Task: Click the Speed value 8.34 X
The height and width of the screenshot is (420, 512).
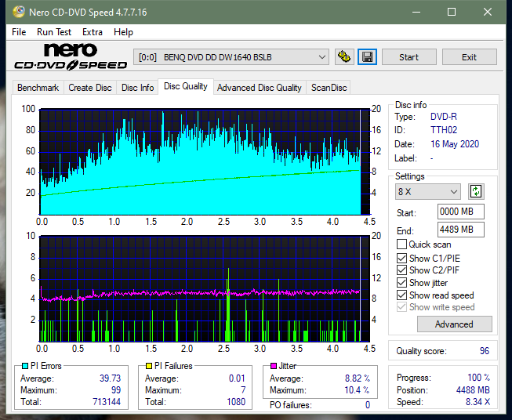Action: [x=478, y=402]
